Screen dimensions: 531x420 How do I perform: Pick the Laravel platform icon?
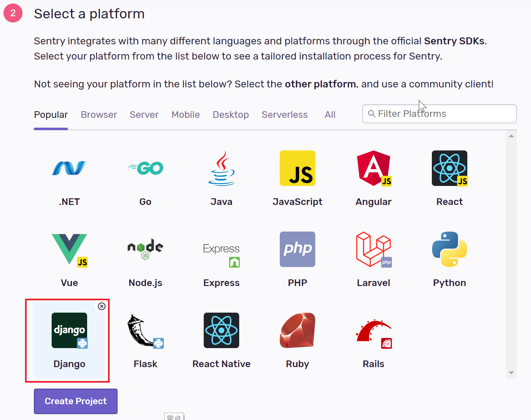click(x=374, y=249)
